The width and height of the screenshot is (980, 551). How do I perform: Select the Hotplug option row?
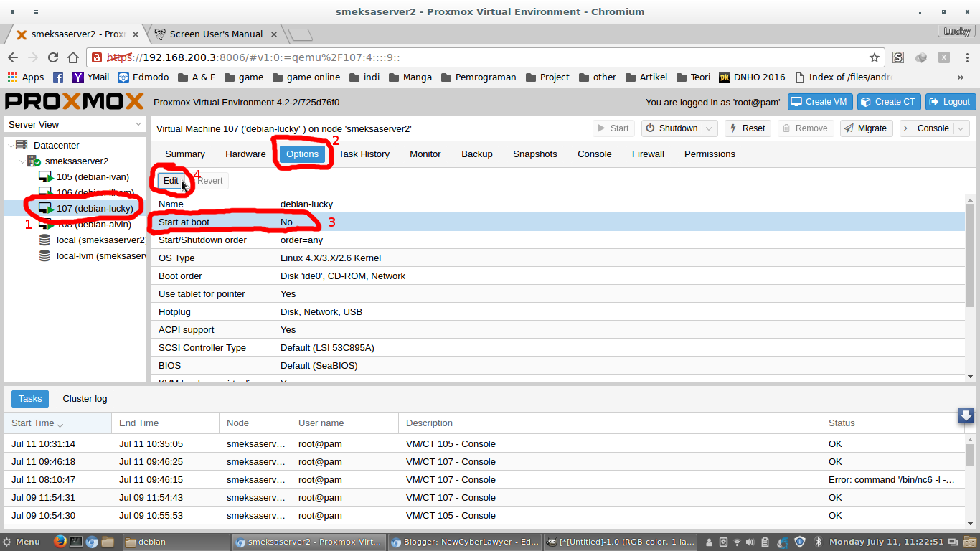point(558,312)
